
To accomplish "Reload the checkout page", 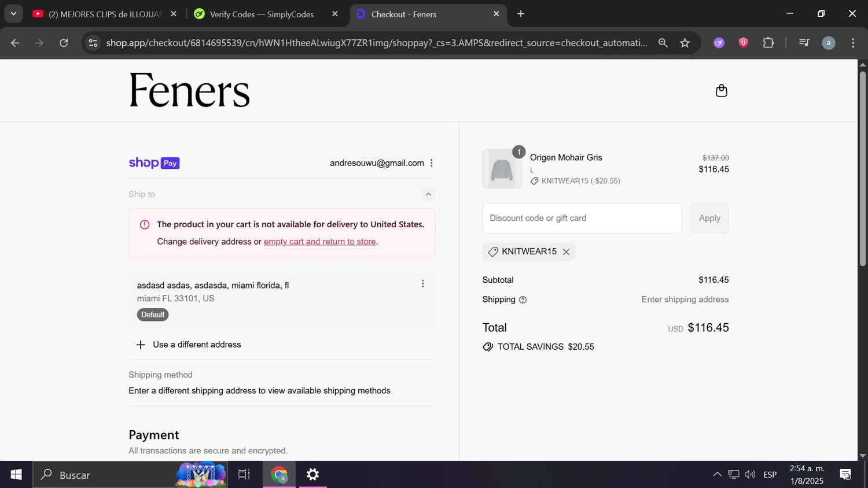I will click(x=64, y=43).
